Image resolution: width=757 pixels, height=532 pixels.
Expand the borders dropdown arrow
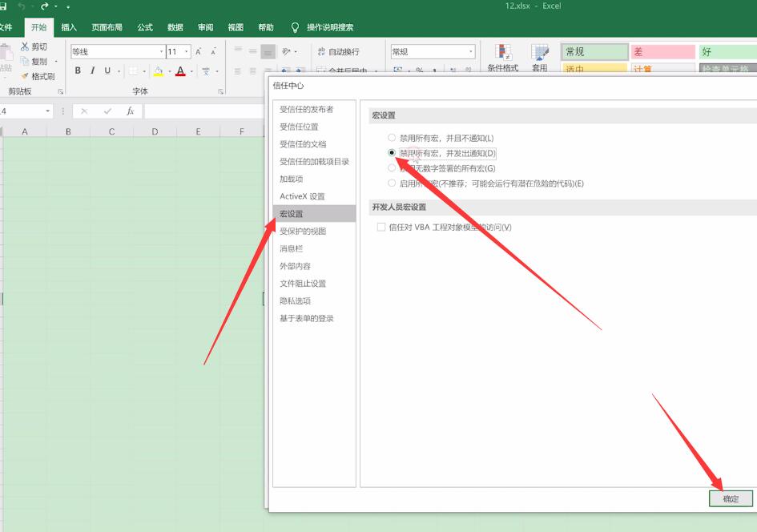[x=144, y=71]
